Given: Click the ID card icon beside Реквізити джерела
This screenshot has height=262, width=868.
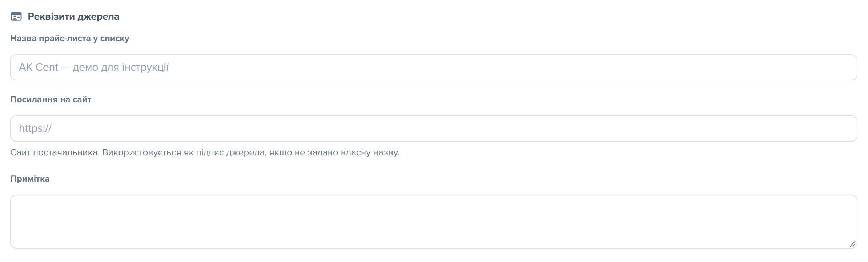Looking at the screenshot, I should point(16,17).
